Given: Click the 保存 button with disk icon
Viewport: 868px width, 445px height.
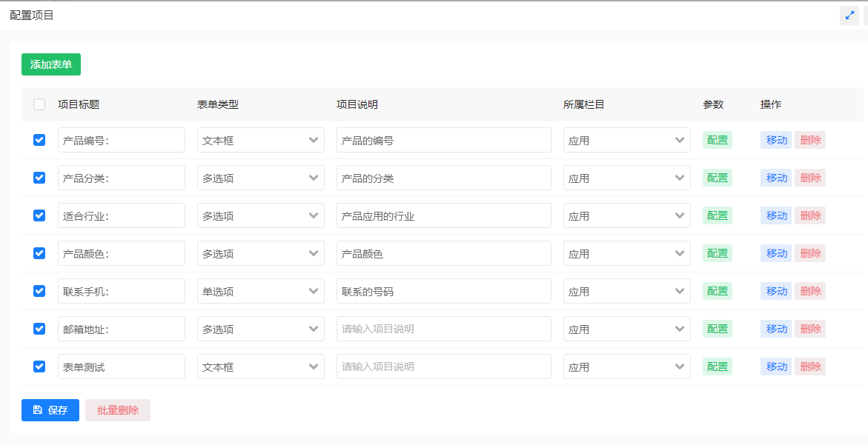Looking at the screenshot, I should (x=50, y=410).
